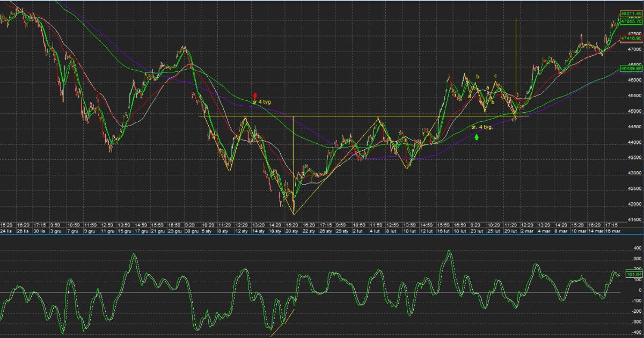Click the green 47955.70 price tag
The image size is (644, 338).
(632, 21)
